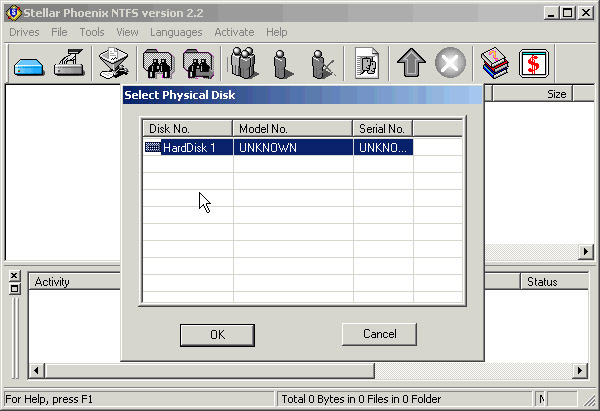This screenshot has width=600, height=411.
Task: Click the activity pane horizontal scrollbar thumb
Action: click(x=210, y=370)
